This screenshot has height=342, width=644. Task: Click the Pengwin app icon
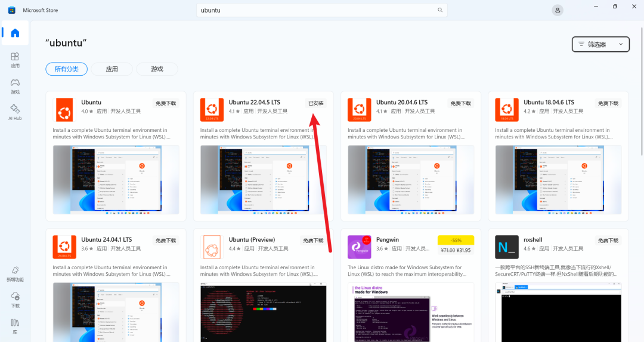(360, 247)
